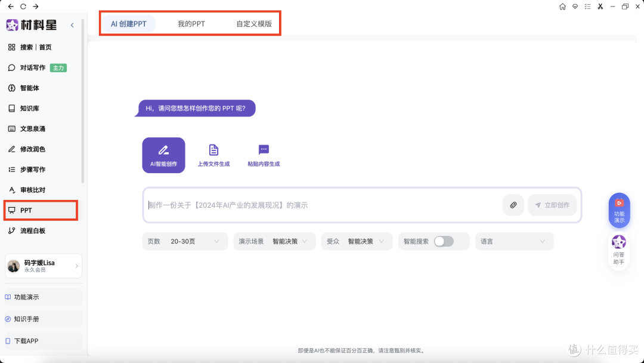Click the 立即创作 button
This screenshot has width=644, height=363.
552,205
